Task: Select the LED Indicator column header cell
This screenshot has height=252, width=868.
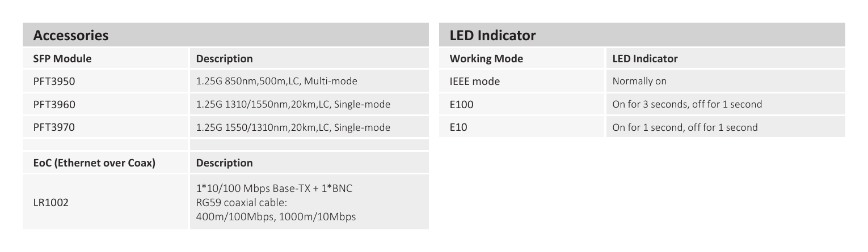Action: (726, 58)
